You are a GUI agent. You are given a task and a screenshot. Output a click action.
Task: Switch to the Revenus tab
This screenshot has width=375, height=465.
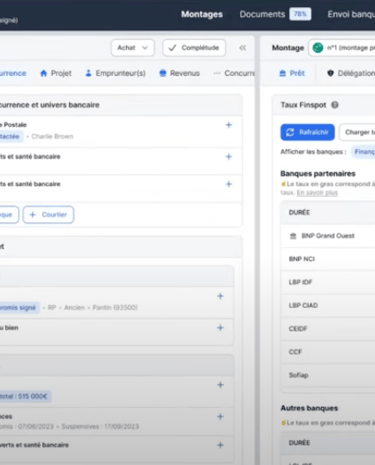click(x=179, y=73)
